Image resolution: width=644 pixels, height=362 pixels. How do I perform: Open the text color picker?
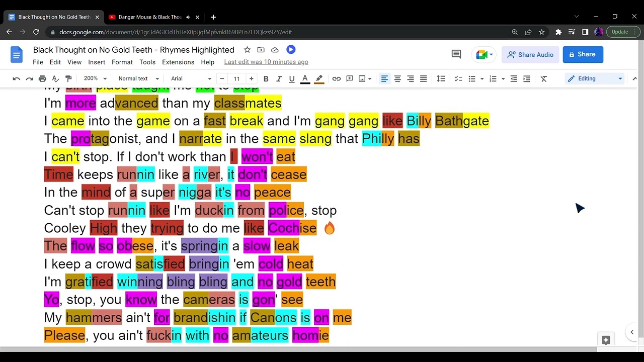(305, 78)
